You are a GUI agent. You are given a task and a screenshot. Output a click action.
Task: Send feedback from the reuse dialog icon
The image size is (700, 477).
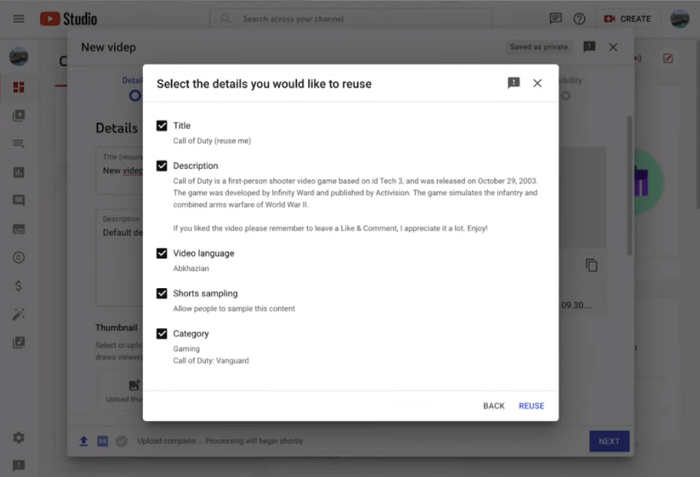tap(514, 83)
